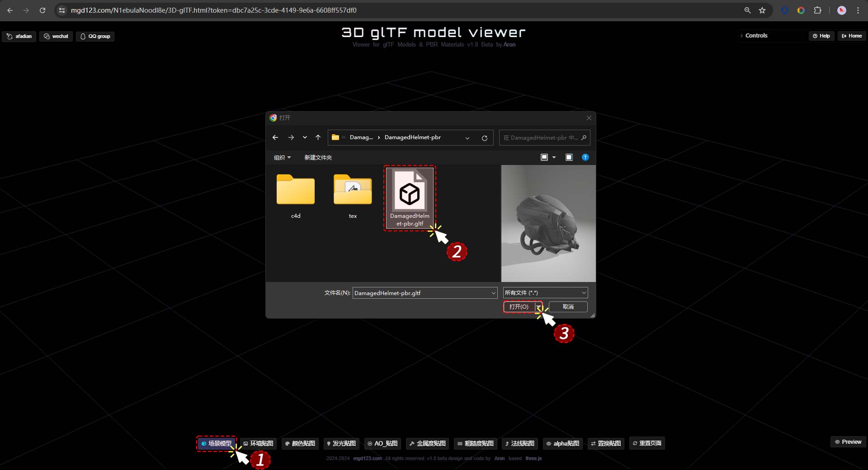868x470 pixels.
Task: Expand the file name history dropdown
Action: [493, 293]
